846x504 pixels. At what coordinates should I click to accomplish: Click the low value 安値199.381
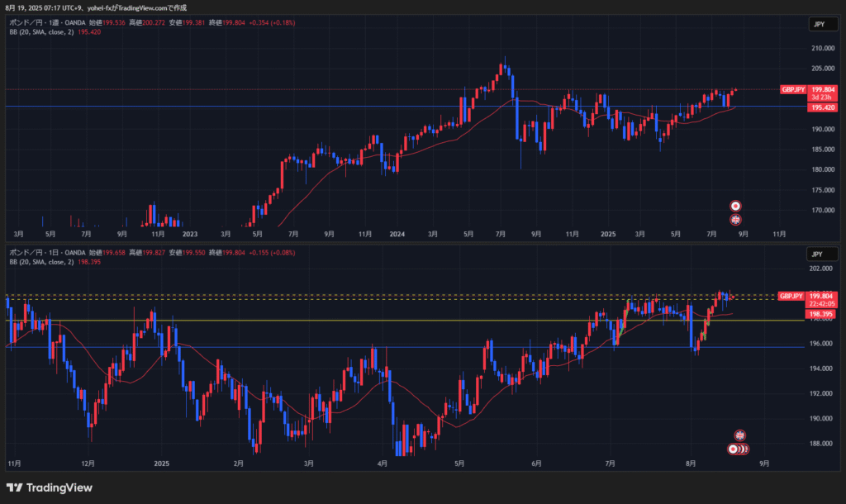187,22
